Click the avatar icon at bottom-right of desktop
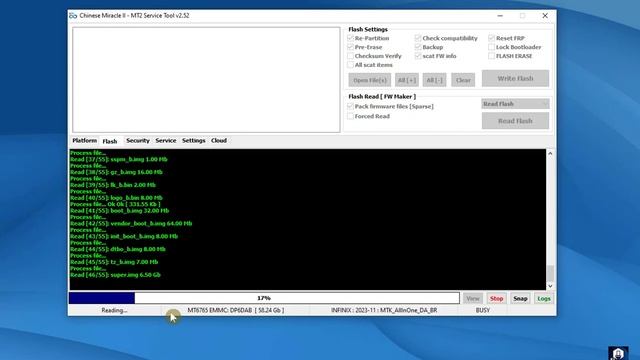The image size is (640, 360). click(x=618, y=353)
